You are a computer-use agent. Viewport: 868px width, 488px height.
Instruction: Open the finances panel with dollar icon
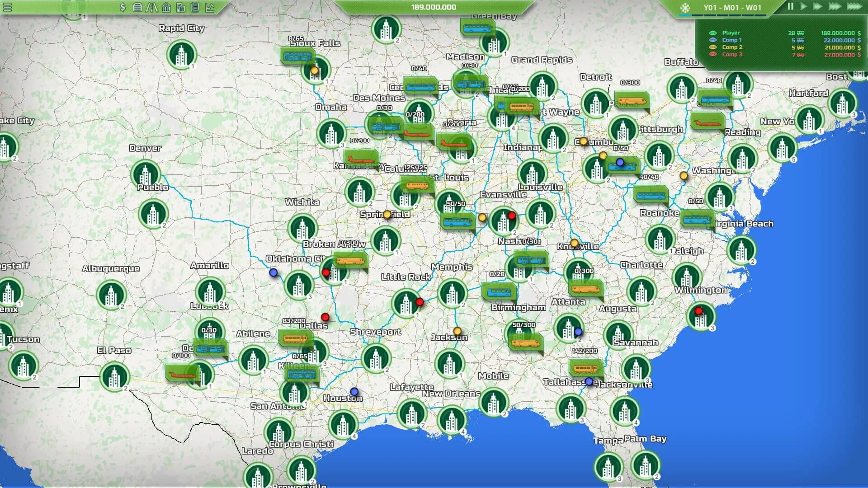[123, 8]
